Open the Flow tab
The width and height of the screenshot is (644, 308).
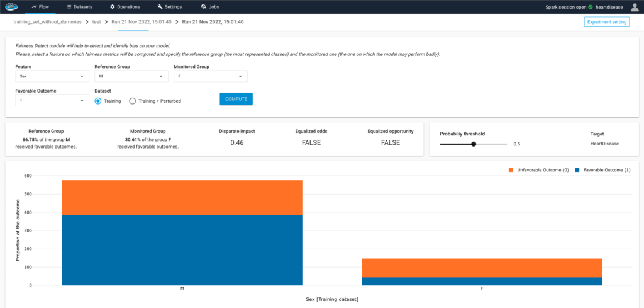(x=40, y=7)
